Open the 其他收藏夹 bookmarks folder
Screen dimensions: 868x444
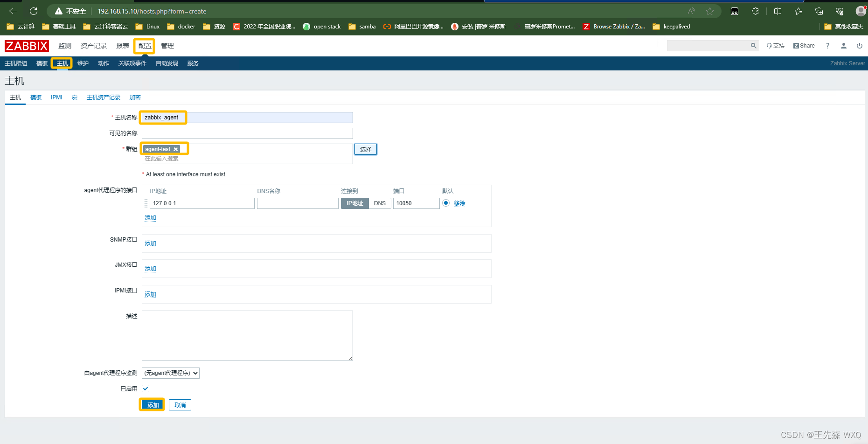point(844,27)
